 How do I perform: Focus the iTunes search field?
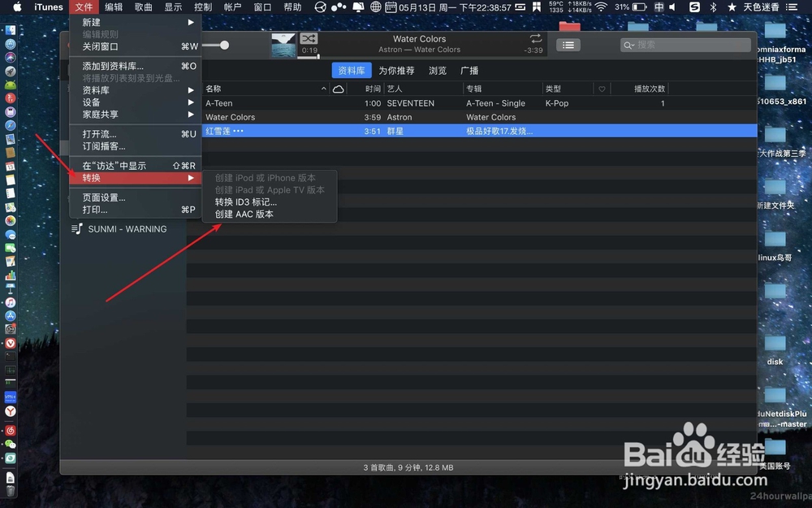[x=685, y=45]
